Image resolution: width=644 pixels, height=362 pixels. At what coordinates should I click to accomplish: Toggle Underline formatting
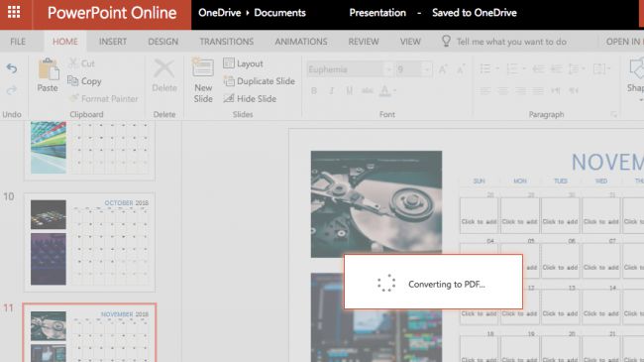(x=349, y=90)
